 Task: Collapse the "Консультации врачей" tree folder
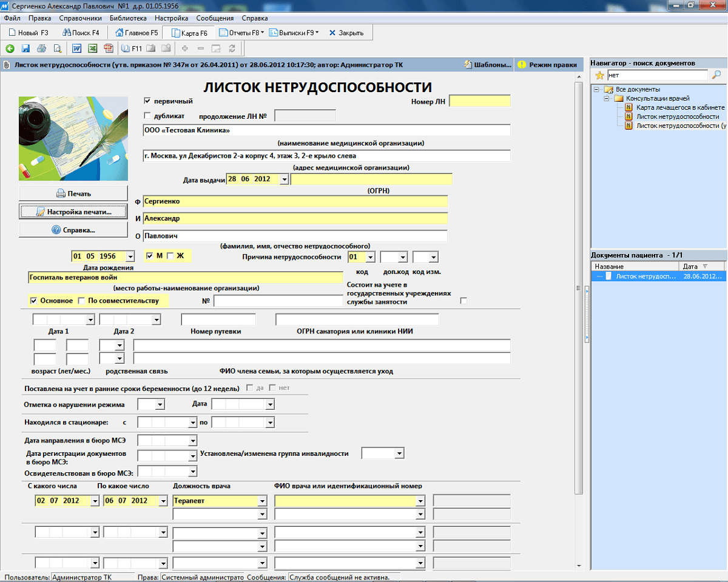click(x=607, y=98)
